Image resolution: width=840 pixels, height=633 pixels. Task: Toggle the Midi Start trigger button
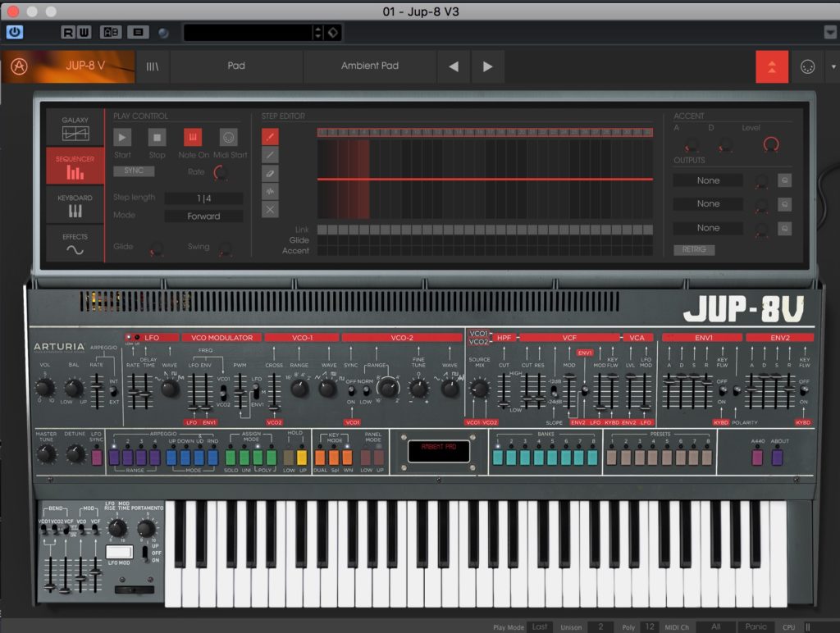229,138
